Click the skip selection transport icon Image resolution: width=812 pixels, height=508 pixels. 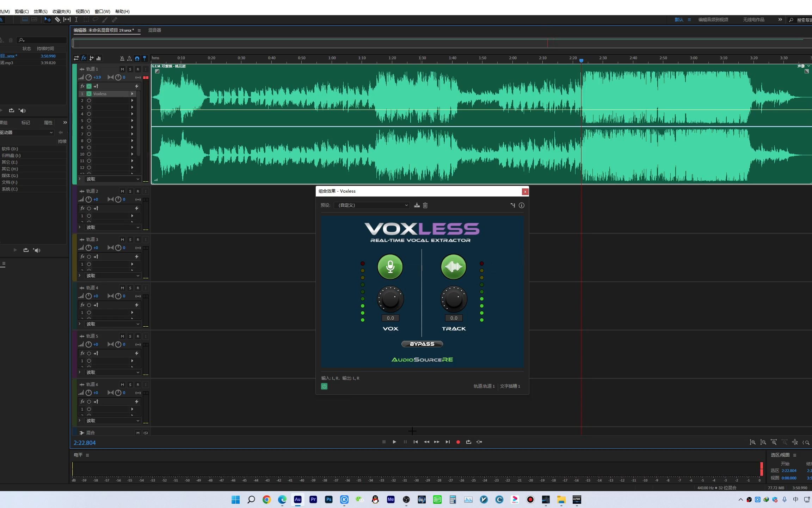pos(479,442)
